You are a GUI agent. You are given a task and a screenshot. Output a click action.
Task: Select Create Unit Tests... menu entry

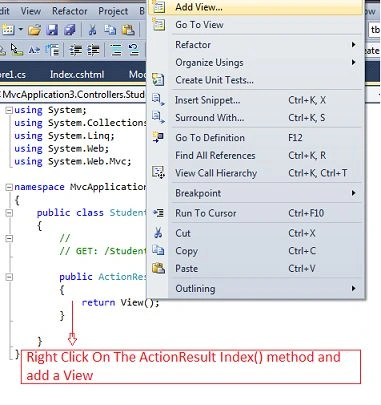pyautogui.click(x=255, y=80)
